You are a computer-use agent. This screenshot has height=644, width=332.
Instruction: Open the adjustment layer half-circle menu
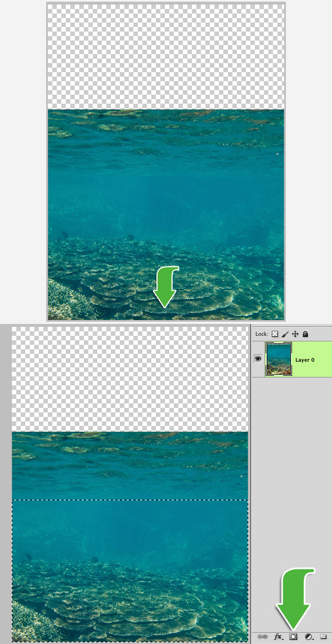click(x=309, y=637)
